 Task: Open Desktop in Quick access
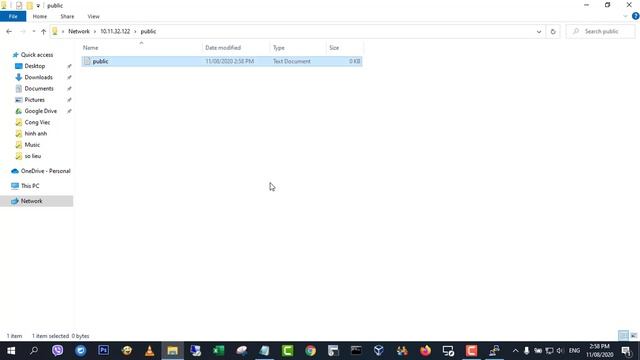tap(35, 66)
